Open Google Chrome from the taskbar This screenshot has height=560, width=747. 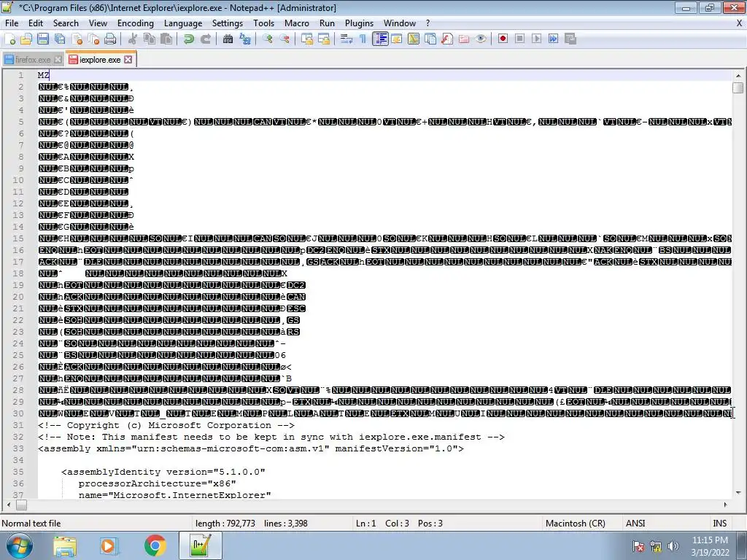[155, 545]
